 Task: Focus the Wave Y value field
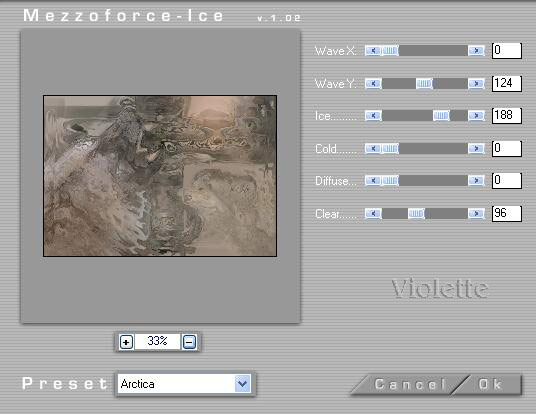[507, 83]
